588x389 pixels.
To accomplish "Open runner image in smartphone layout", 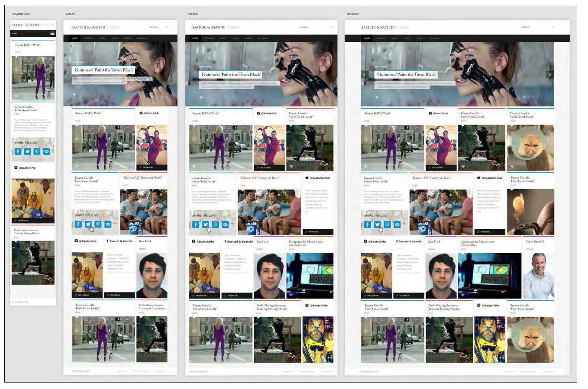I will 33,262.
